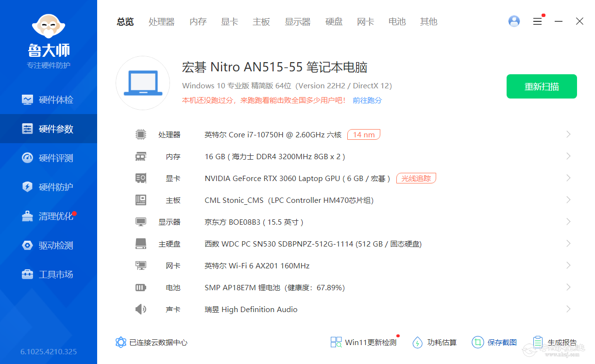Open the hamburger menu near the avatar
Screen dimensions: 595x364
[x=537, y=21]
